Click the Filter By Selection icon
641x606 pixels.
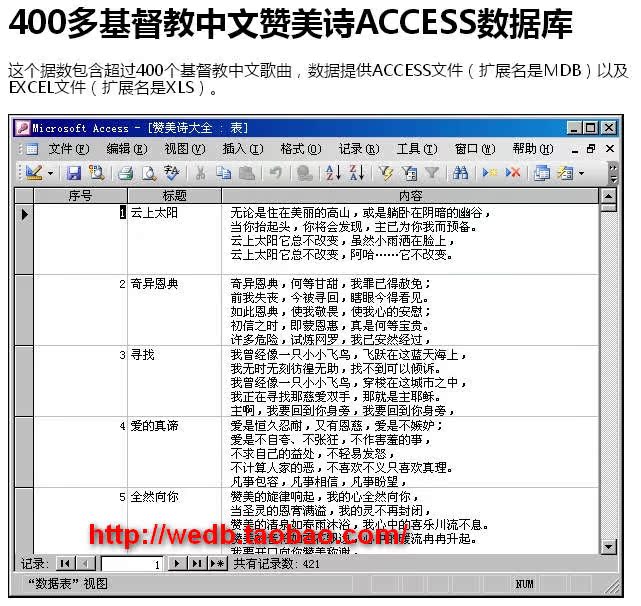click(385, 173)
